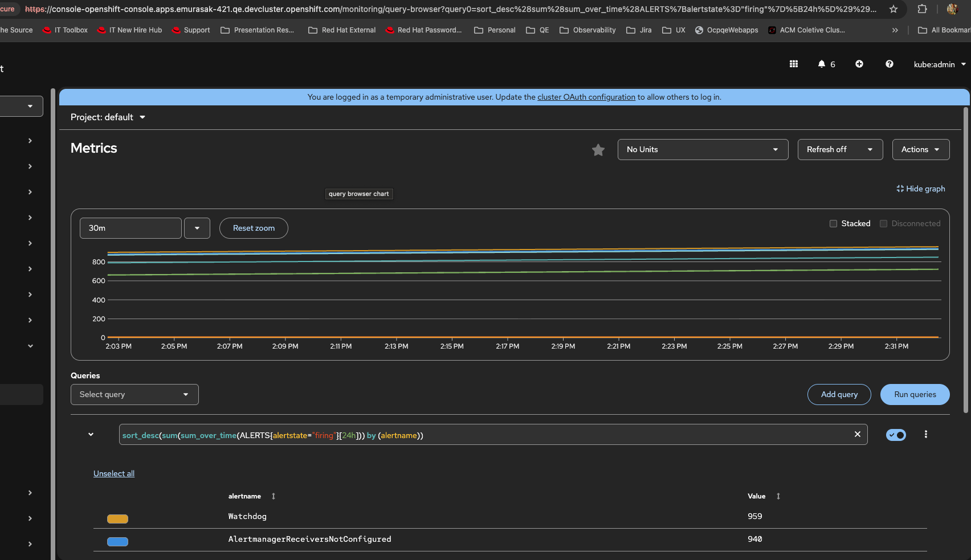Screen dimensions: 971x560
Task: Open the application launcher grid icon
Action: (793, 64)
